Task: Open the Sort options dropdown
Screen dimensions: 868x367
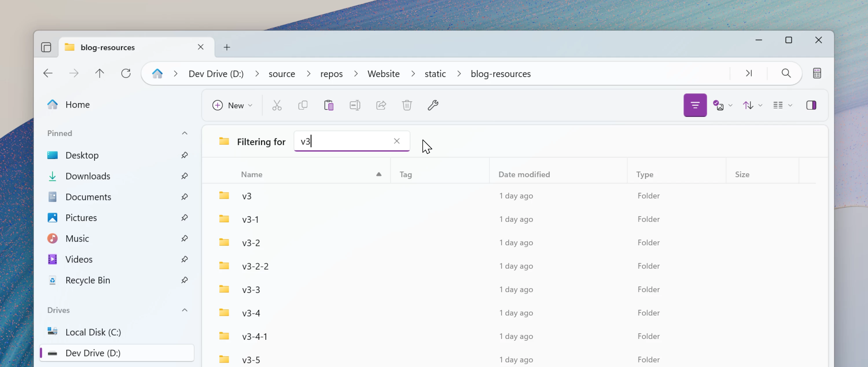Action: click(752, 105)
